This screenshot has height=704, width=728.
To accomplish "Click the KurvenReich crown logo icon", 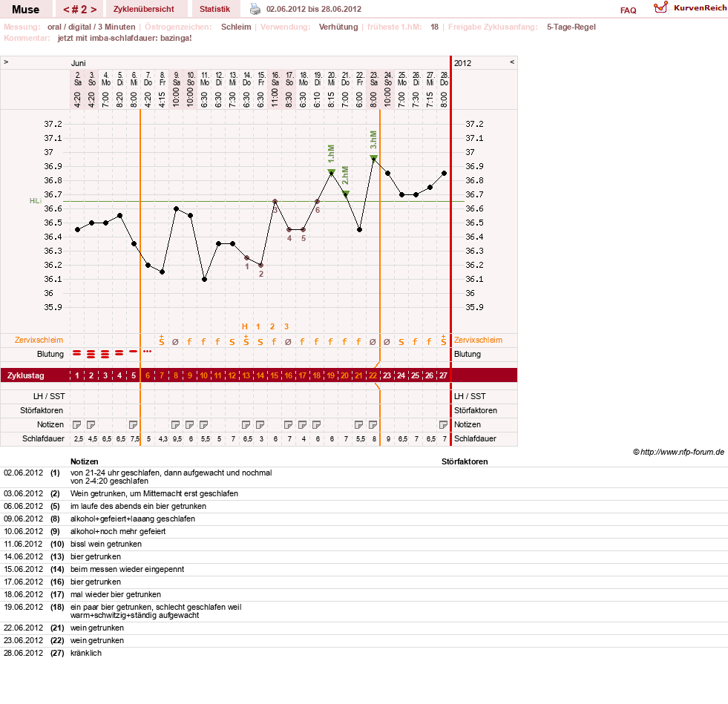I will pos(660,7).
